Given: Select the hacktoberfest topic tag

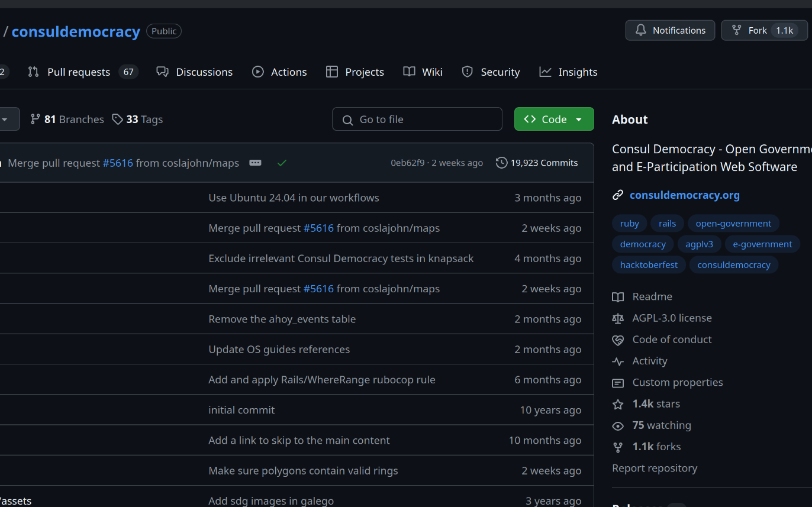Looking at the screenshot, I should point(649,265).
